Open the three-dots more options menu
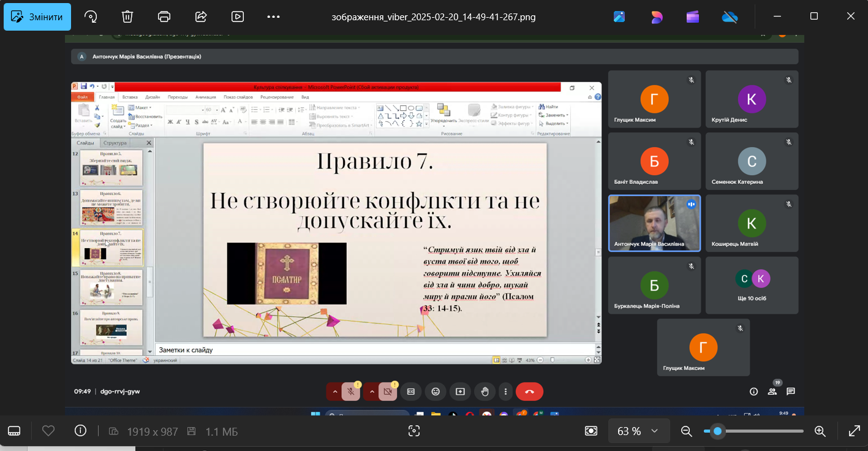The image size is (868, 451). point(273,17)
